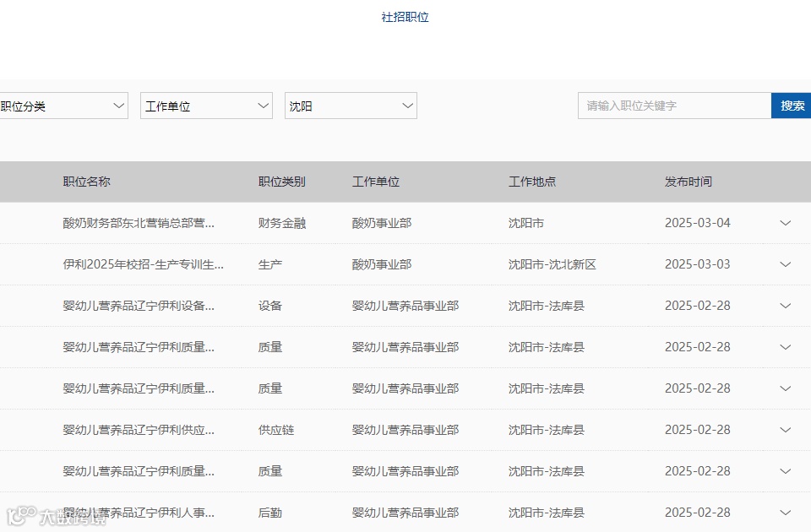811x532 pixels.
Task: Click 婴幼儿营养品事业部 in the 设备 row
Action: click(x=405, y=306)
